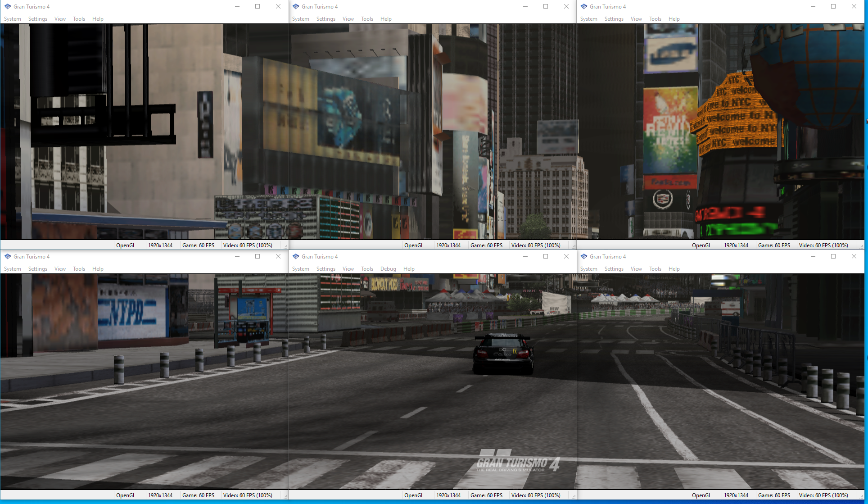Open Settings menu in top-right window

(x=614, y=19)
